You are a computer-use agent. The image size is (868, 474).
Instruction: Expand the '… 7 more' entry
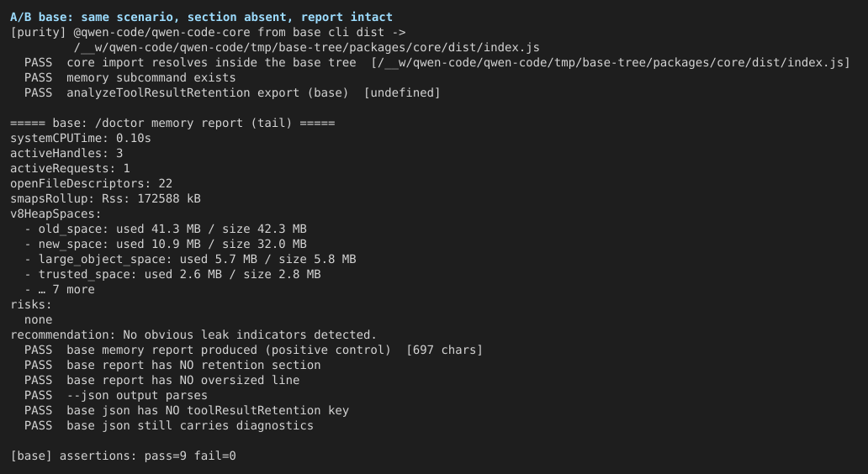click(x=59, y=289)
